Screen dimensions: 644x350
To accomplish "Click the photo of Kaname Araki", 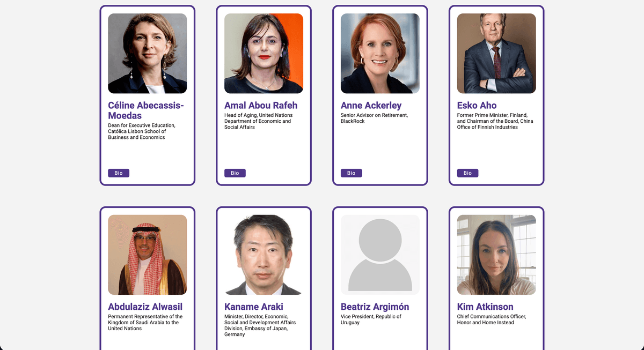I will (264, 255).
